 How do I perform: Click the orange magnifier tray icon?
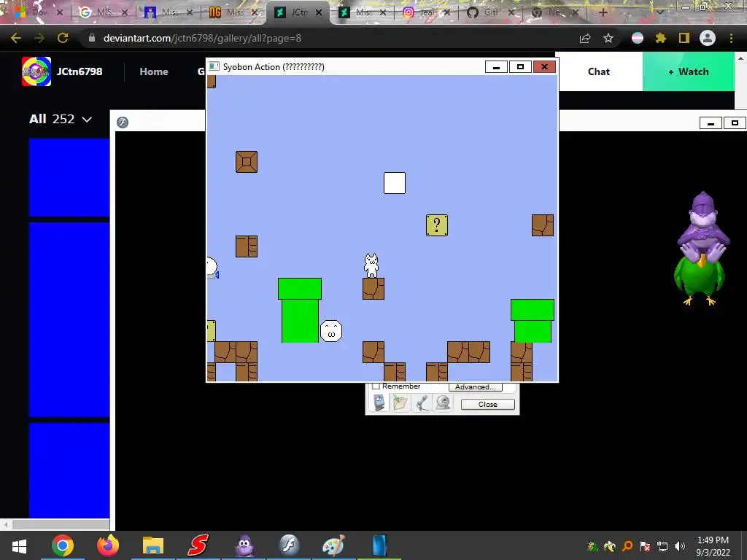[627, 546]
